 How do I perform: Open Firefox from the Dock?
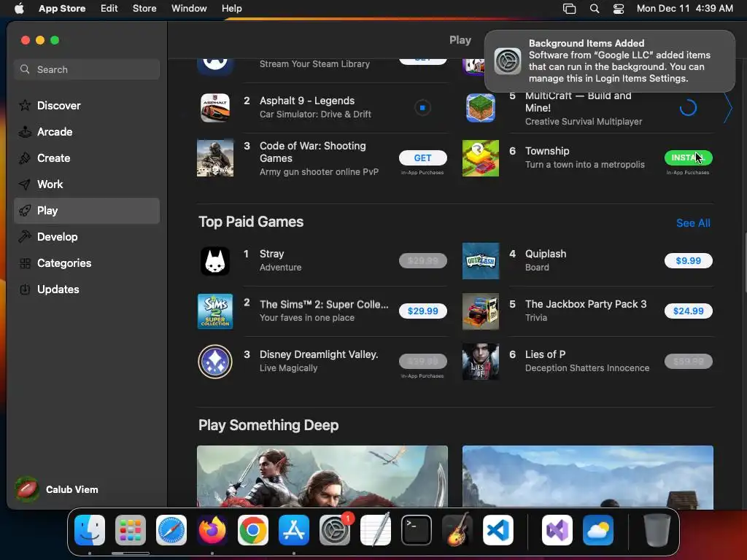(212, 530)
